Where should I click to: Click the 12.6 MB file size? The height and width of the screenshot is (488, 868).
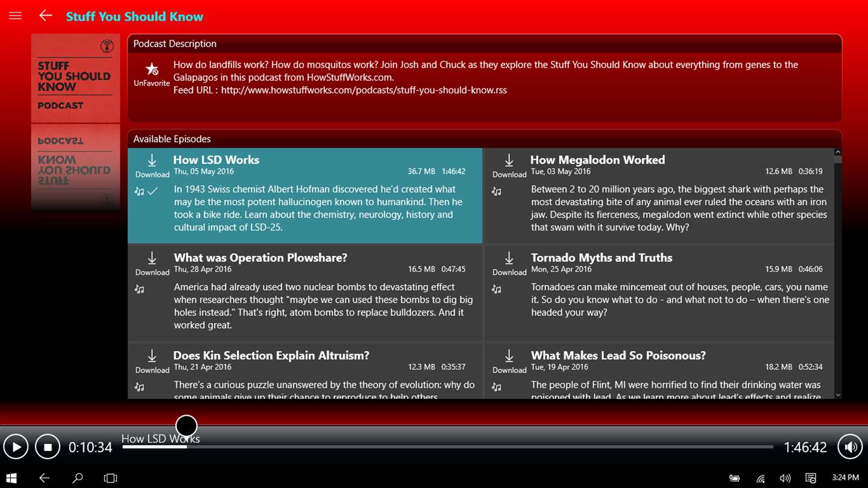[779, 172]
